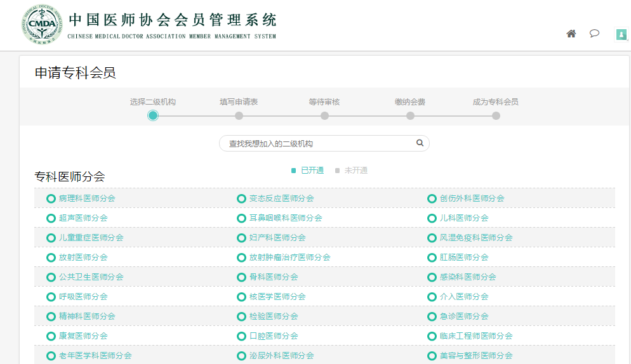631x364 pixels.
Task: Select the circle icon beside 儿童重症医师分会
Action: 51,238
